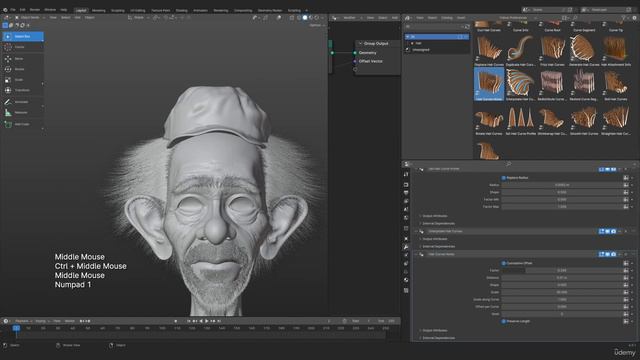Jump to the timeline start frame
The image size is (640, 360).
pos(189,321)
